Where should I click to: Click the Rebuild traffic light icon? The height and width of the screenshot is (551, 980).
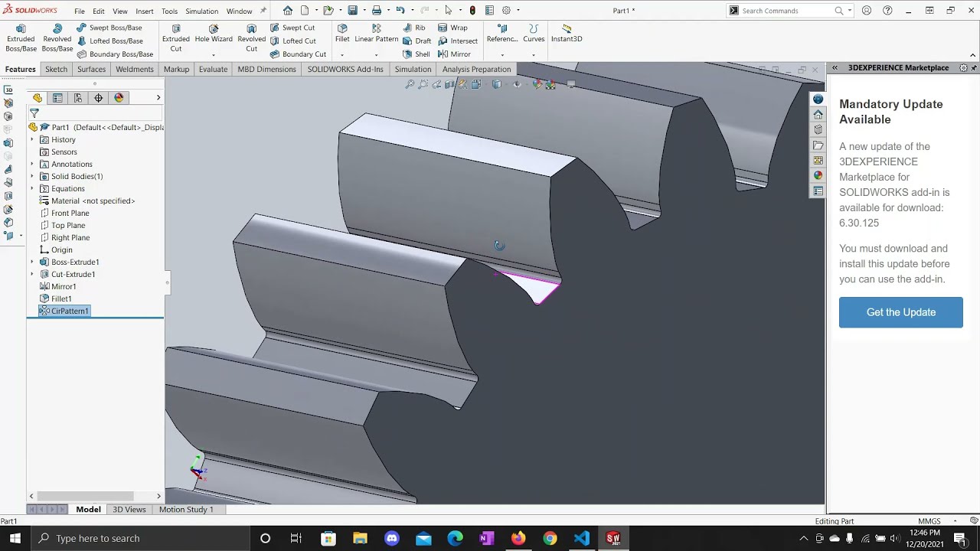point(472,11)
